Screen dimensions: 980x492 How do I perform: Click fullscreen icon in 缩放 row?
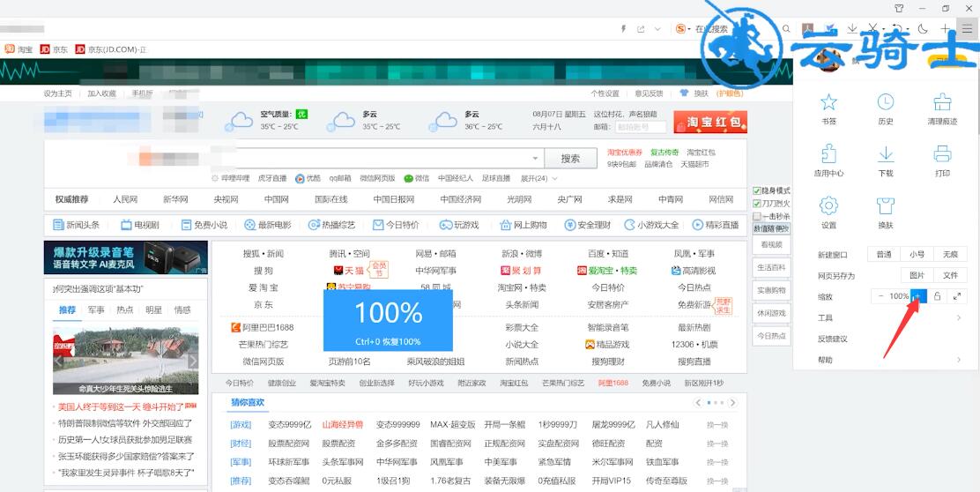(957, 296)
